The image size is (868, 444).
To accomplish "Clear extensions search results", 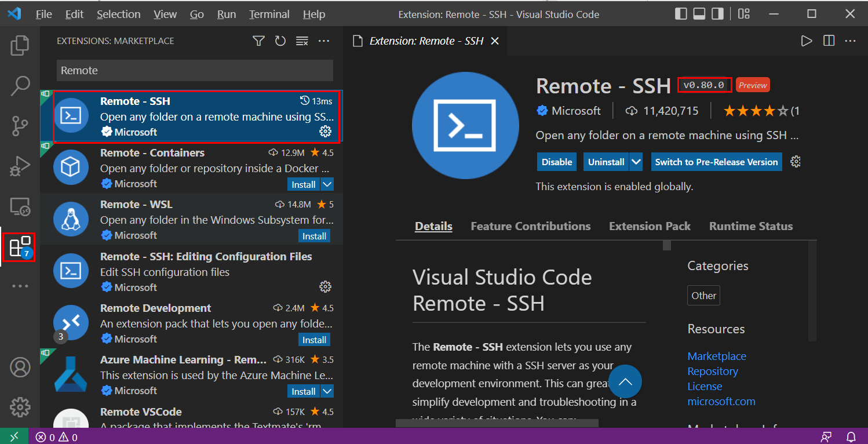I will tap(302, 41).
